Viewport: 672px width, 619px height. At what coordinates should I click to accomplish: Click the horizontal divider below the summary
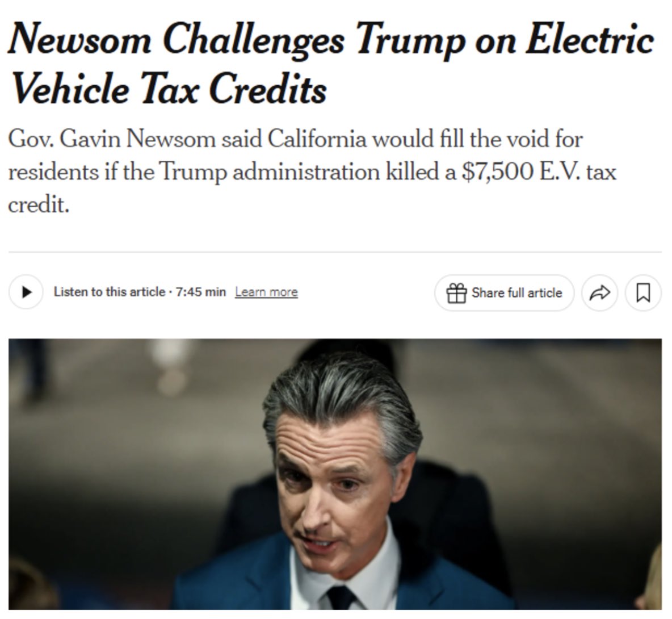335,252
